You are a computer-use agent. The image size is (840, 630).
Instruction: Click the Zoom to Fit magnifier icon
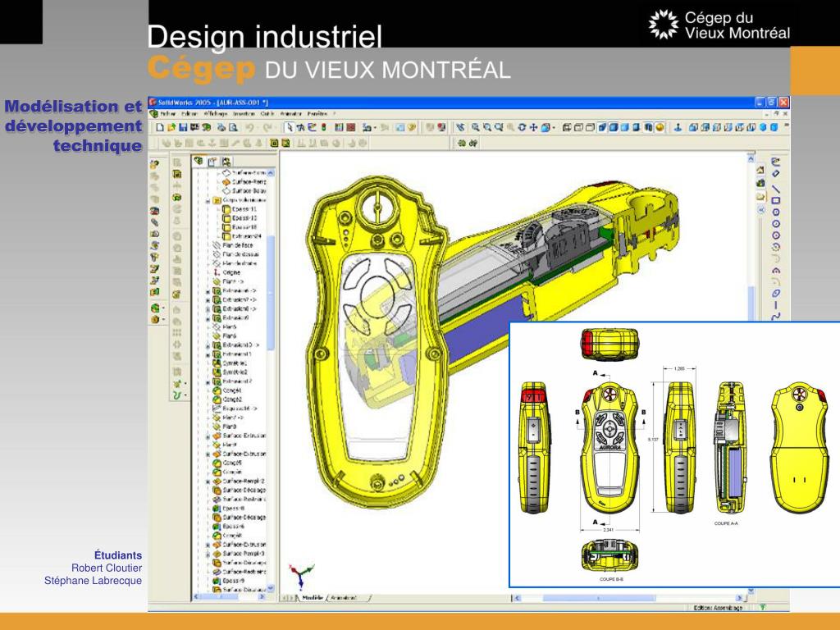[476, 127]
